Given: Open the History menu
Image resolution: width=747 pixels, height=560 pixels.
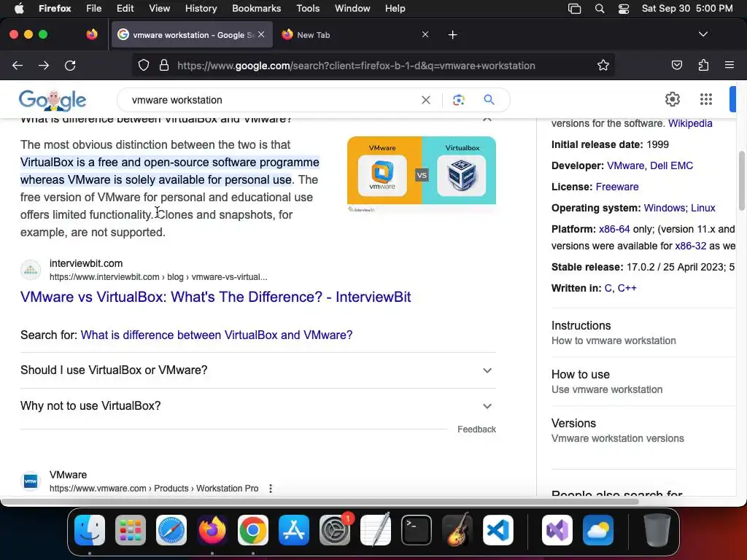Looking at the screenshot, I should tap(201, 9).
